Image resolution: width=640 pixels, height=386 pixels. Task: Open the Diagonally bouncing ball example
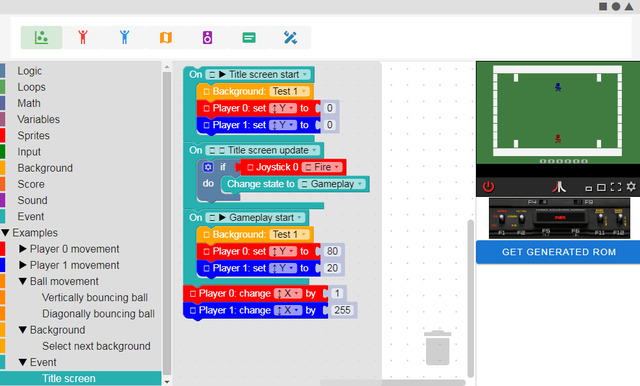98,313
